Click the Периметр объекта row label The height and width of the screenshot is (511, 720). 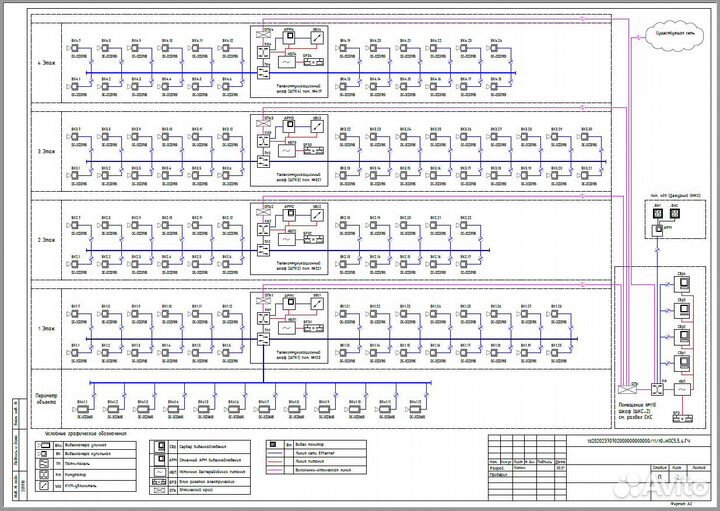pos(48,401)
